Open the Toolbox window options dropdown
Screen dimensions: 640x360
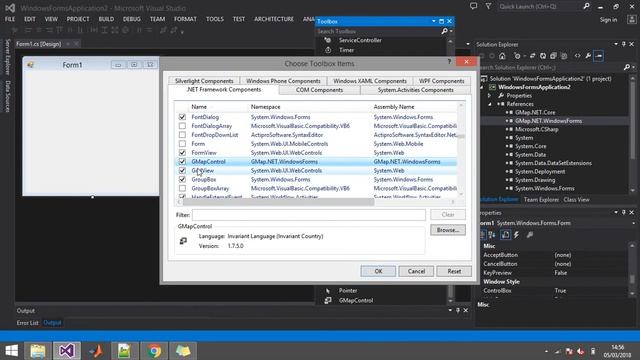(x=433, y=21)
